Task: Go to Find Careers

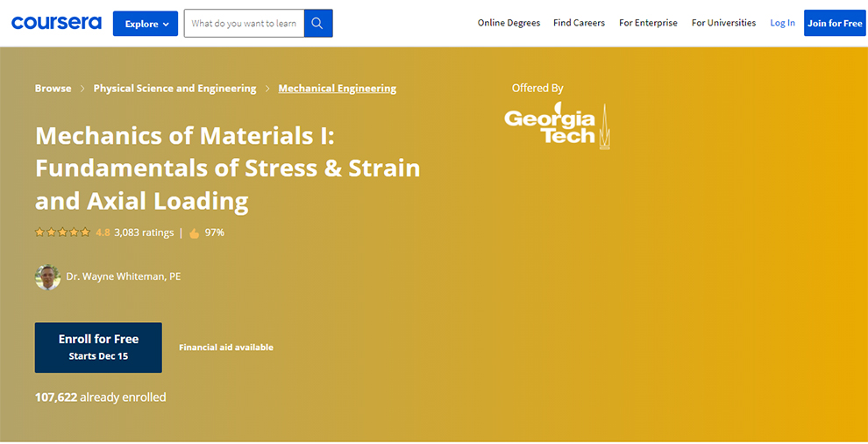Action: click(579, 23)
